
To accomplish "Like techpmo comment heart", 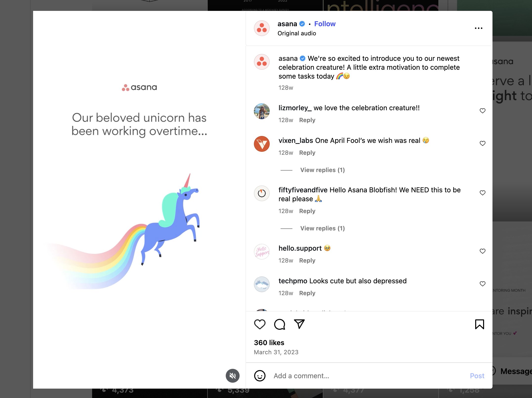I will (x=482, y=284).
